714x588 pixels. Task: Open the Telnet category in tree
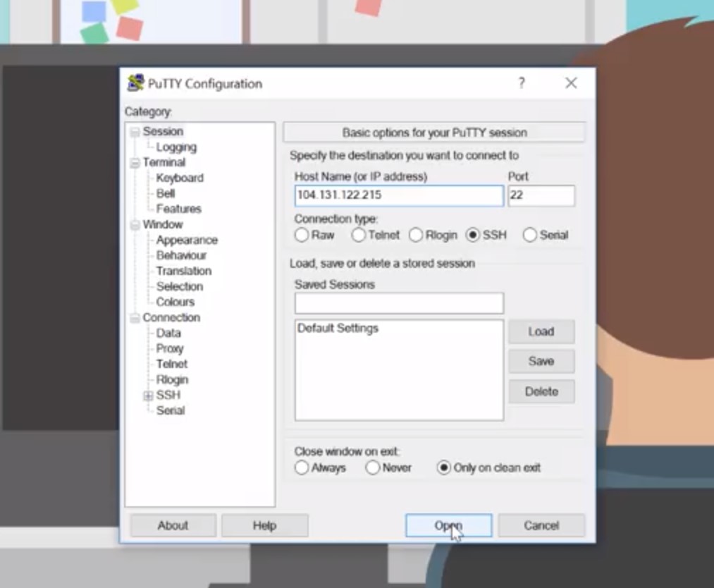click(172, 364)
